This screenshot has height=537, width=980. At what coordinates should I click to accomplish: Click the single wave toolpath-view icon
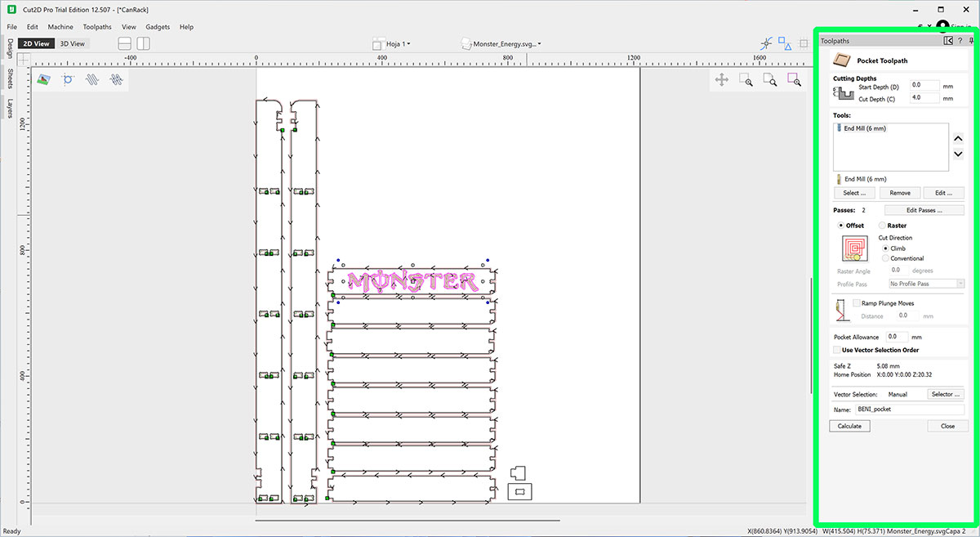pos(93,79)
